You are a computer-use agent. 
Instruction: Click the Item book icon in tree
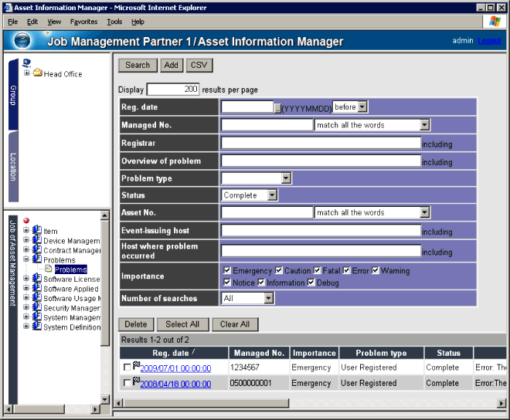pos(37,231)
